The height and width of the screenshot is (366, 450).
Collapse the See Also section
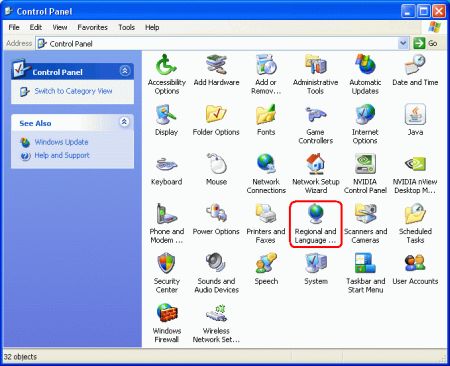(x=124, y=122)
